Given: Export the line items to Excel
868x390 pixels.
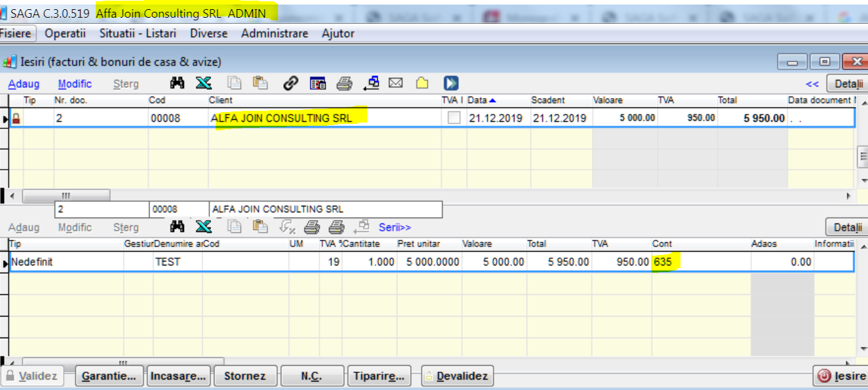Looking at the screenshot, I should [x=204, y=227].
